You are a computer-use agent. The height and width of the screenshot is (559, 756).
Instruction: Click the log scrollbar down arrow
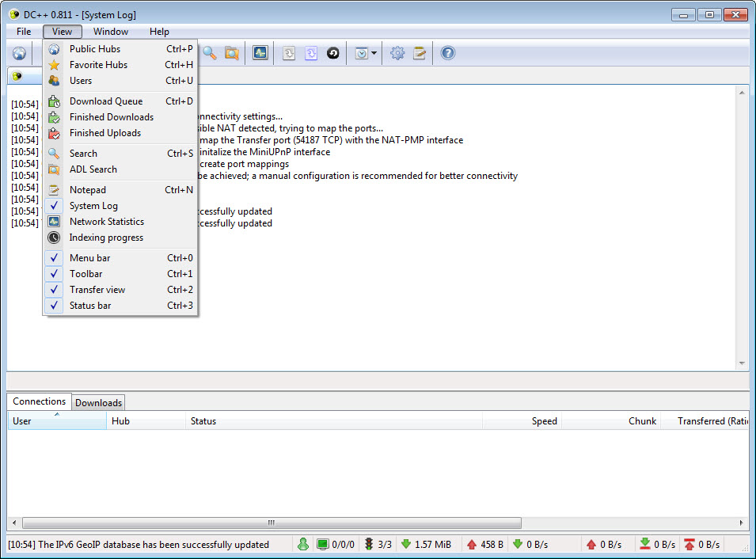(742, 363)
